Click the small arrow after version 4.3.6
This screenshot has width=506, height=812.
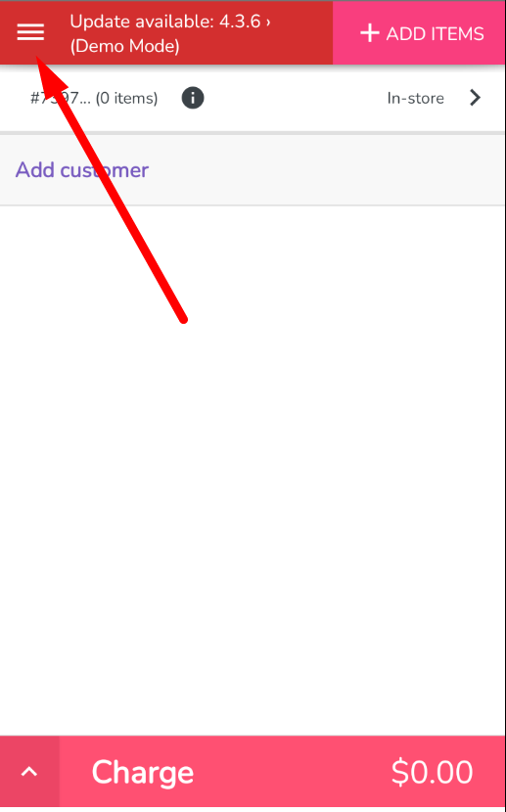(x=268, y=23)
